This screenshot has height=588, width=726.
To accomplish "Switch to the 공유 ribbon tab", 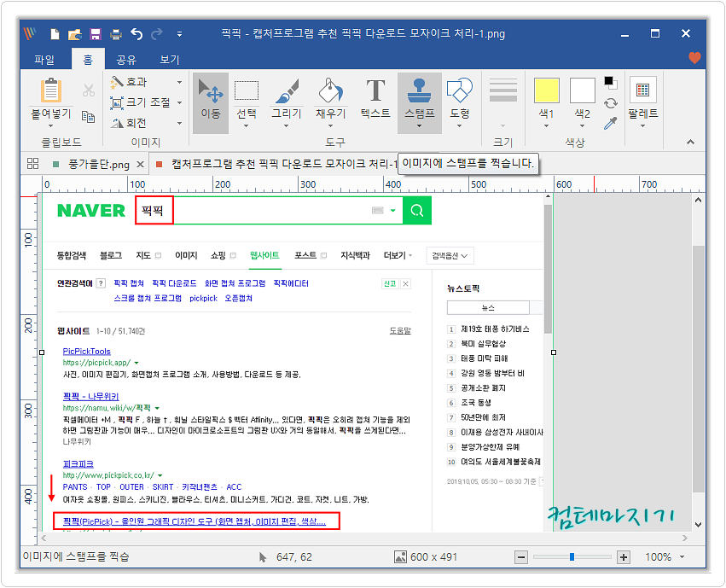I will [x=126, y=59].
